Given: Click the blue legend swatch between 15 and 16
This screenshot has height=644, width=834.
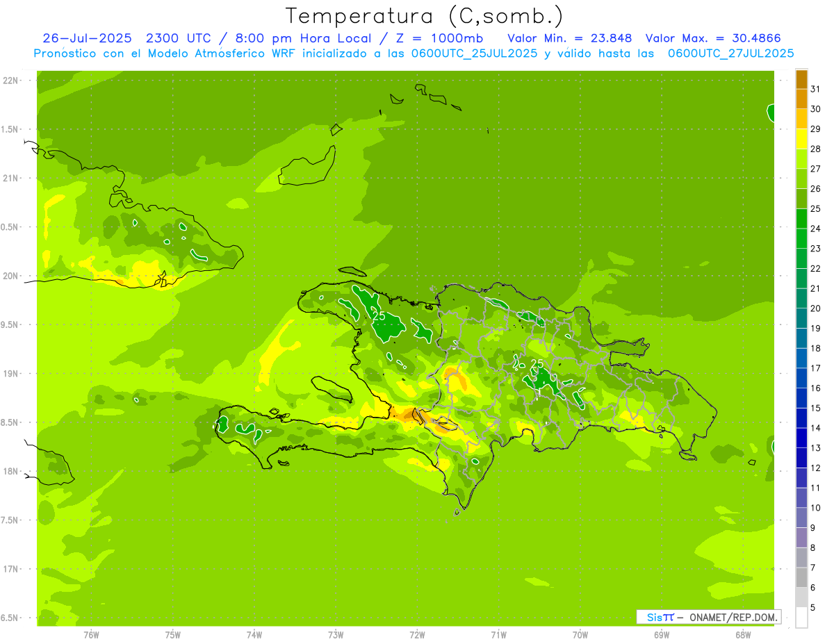Looking at the screenshot, I should [x=801, y=398].
